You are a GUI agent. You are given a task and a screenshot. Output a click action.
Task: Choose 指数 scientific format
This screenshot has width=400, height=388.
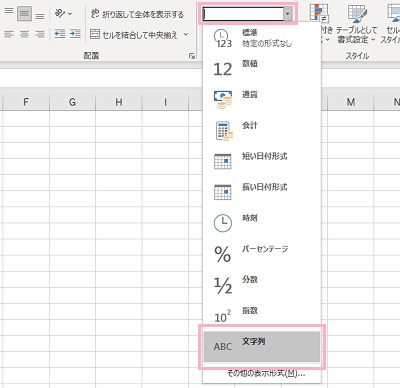click(262, 315)
